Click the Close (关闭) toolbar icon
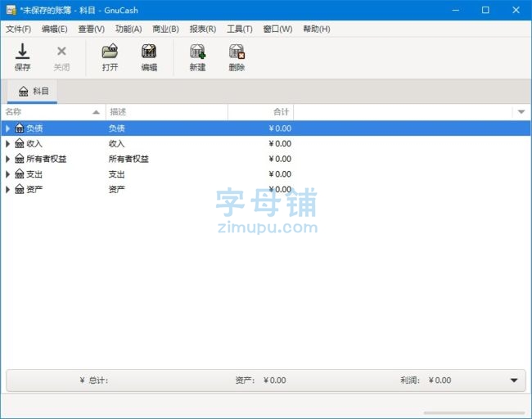532x419 pixels. click(61, 52)
